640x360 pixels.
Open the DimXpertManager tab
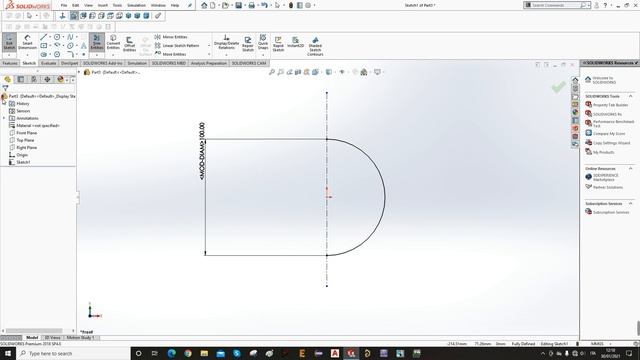point(47,79)
